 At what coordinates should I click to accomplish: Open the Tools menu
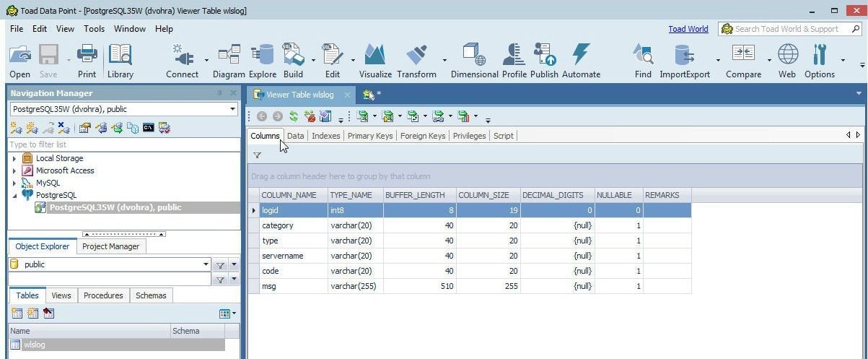point(95,29)
